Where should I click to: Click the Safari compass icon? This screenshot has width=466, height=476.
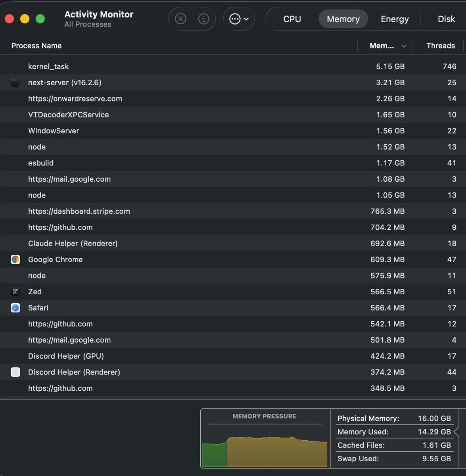pos(15,308)
